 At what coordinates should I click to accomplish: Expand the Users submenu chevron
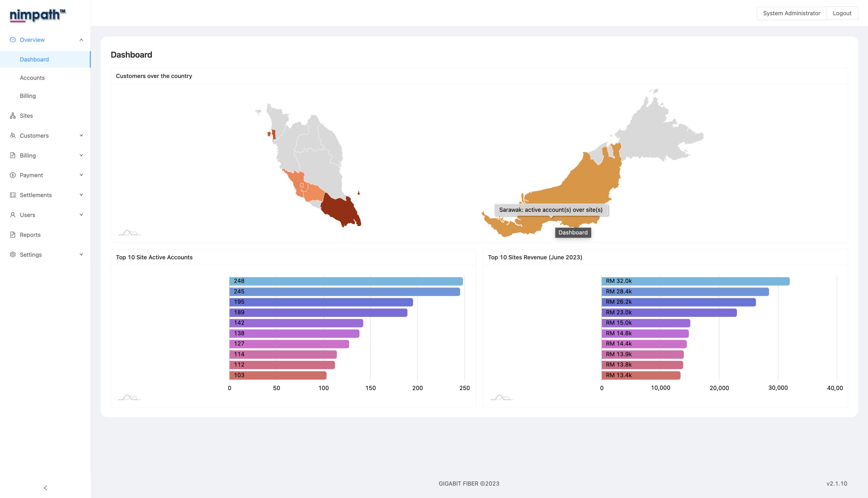(81, 215)
